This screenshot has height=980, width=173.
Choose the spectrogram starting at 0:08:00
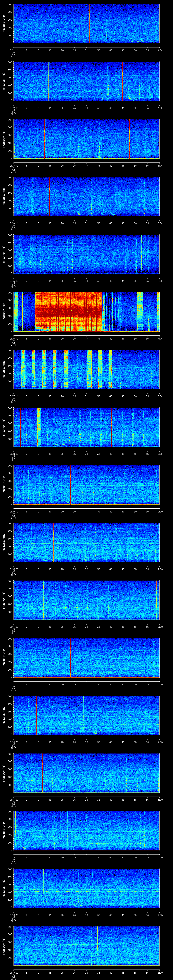click(x=87, y=427)
